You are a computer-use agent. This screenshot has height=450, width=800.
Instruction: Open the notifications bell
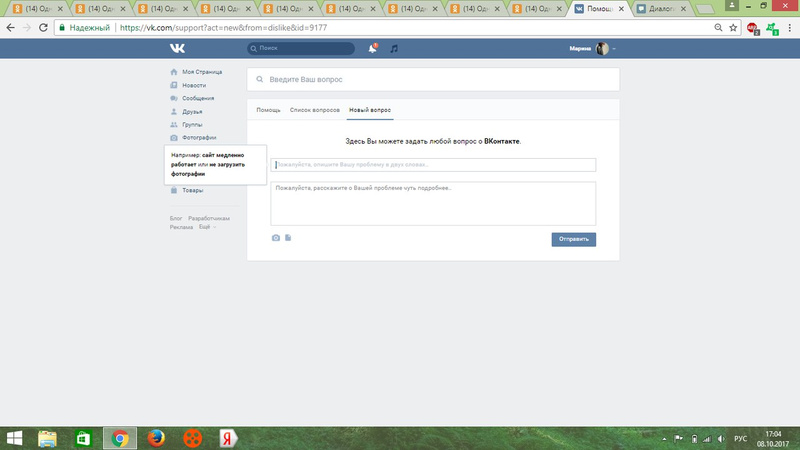tap(373, 48)
